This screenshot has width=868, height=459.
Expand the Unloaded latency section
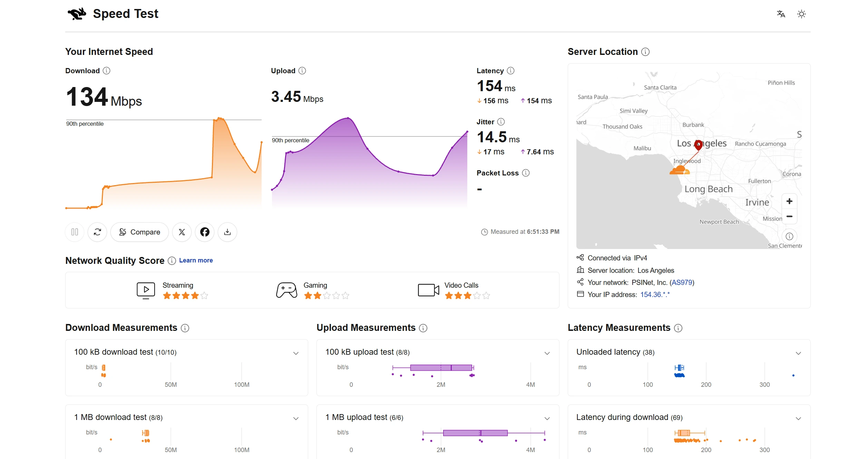[x=798, y=353]
